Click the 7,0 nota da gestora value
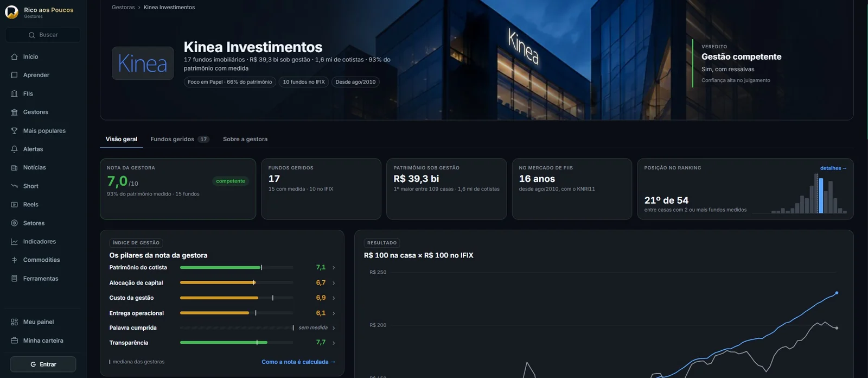 [x=117, y=181]
